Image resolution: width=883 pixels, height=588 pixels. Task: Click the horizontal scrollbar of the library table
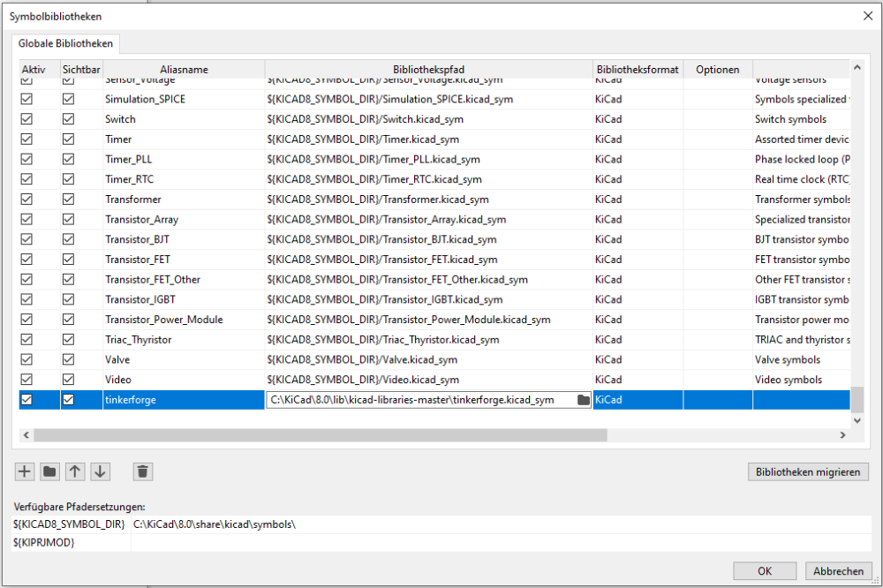coord(320,434)
